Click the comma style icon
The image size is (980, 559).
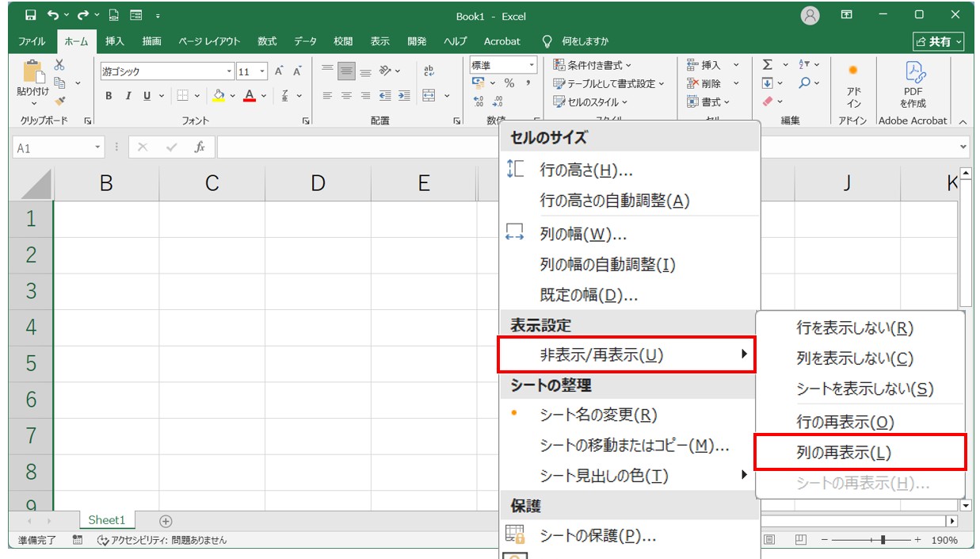(528, 83)
